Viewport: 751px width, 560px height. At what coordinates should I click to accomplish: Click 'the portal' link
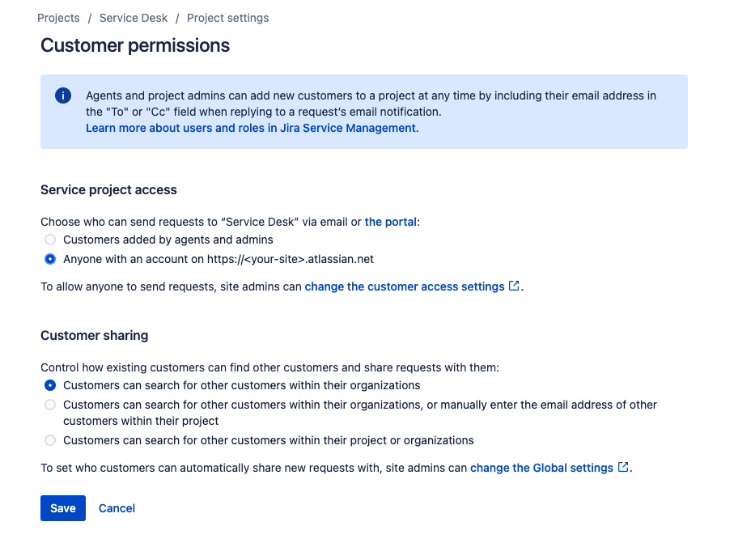click(x=391, y=221)
